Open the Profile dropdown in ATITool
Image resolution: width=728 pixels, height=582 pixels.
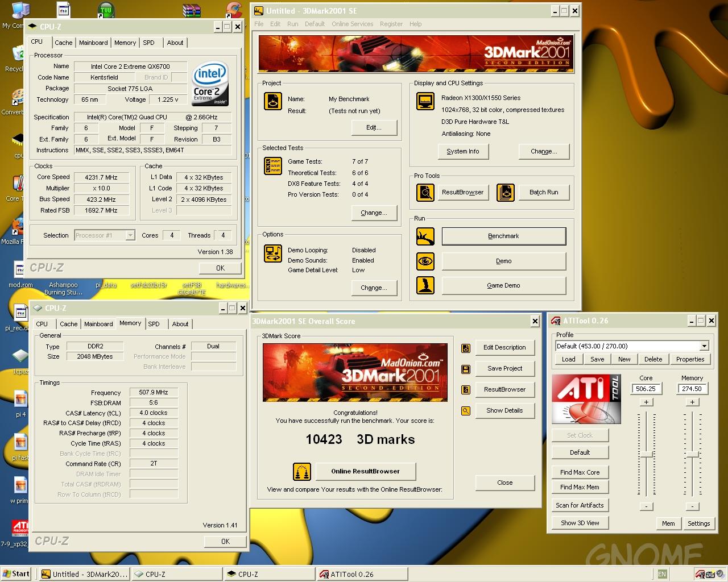coord(704,346)
